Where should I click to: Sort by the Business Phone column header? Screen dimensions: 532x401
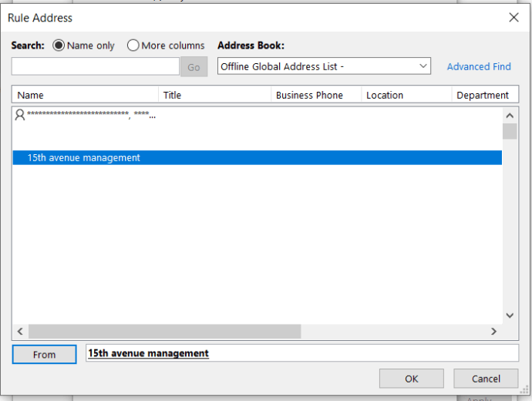pyautogui.click(x=316, y=95)
